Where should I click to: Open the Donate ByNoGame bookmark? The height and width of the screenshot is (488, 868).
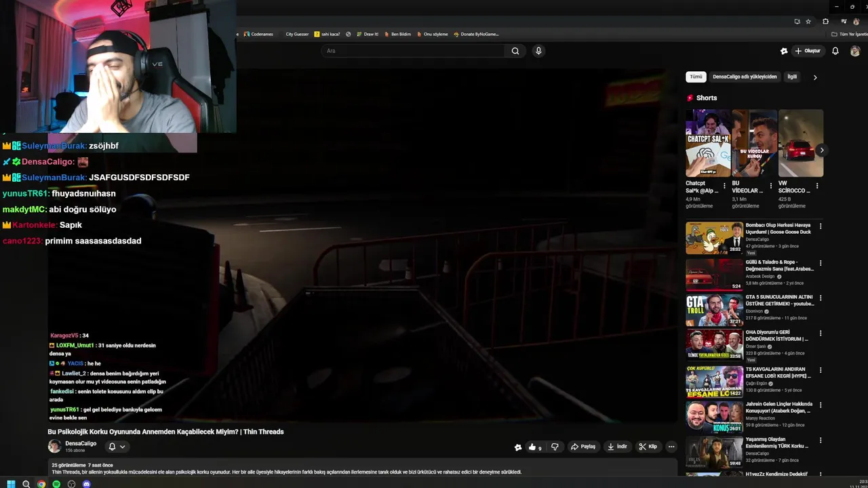(476, 34)
